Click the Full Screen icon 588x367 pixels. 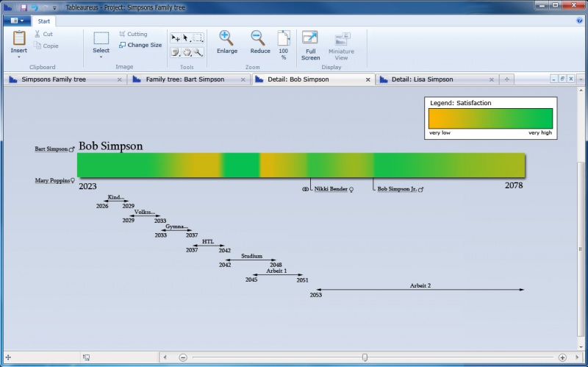pyautogui.click(x=310, y=38)
